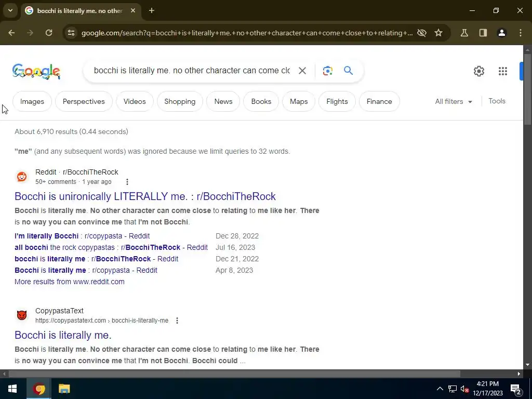Screen dimensions: 532x399
Task: Open the tab search chevron
Action: pos(10,10)
